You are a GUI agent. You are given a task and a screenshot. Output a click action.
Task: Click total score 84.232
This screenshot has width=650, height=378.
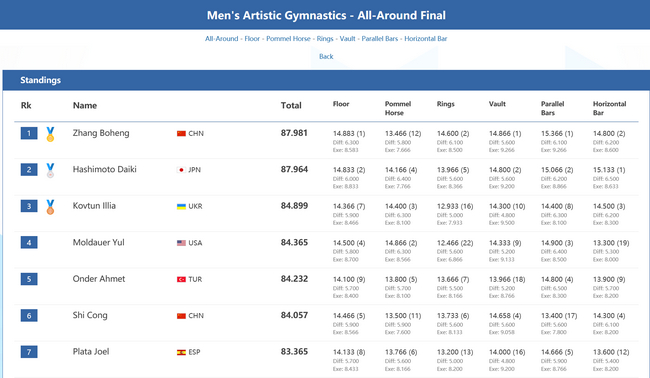[294, 279]
